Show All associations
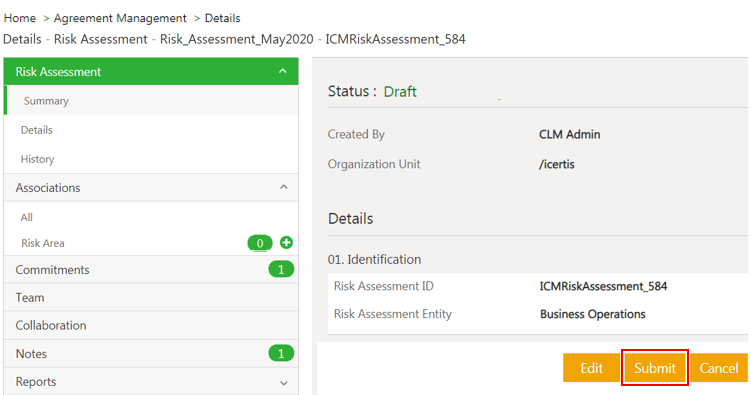 pyautogui.click(x=27, y=217)
